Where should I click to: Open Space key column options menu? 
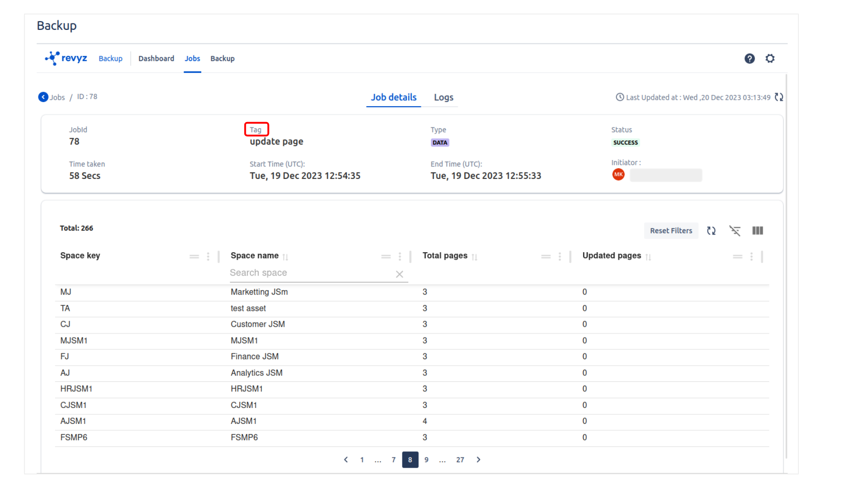click(x=208, y=257)
